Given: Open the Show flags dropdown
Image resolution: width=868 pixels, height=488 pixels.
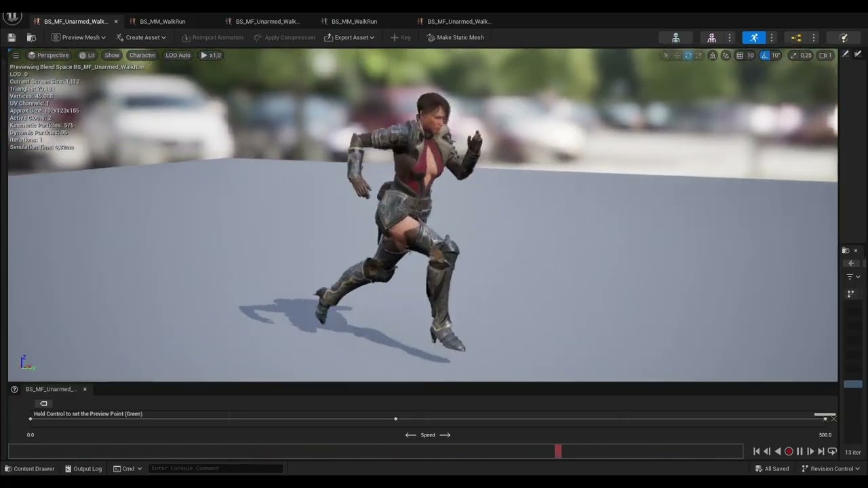Looking at the screenshot, I should (x=112, y=55).
